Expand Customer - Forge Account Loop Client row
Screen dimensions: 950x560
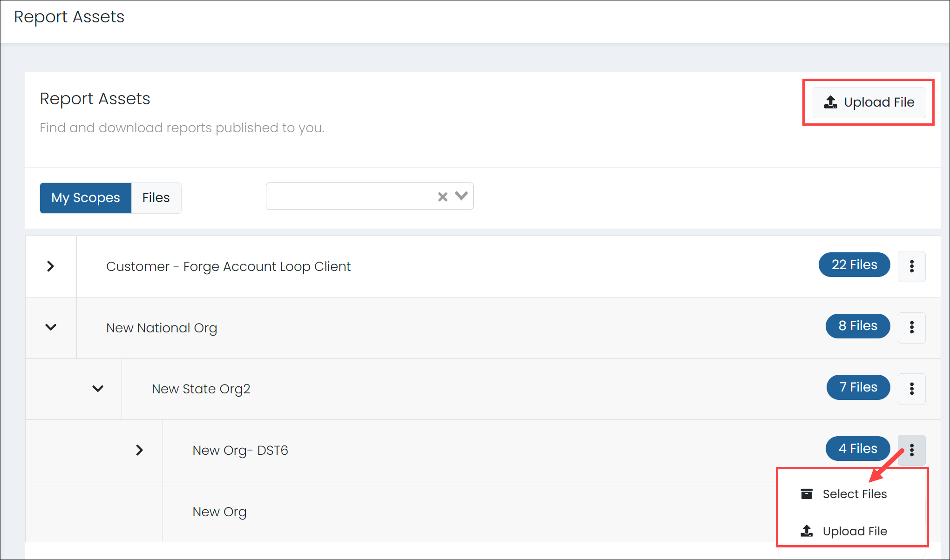[51, 266]
